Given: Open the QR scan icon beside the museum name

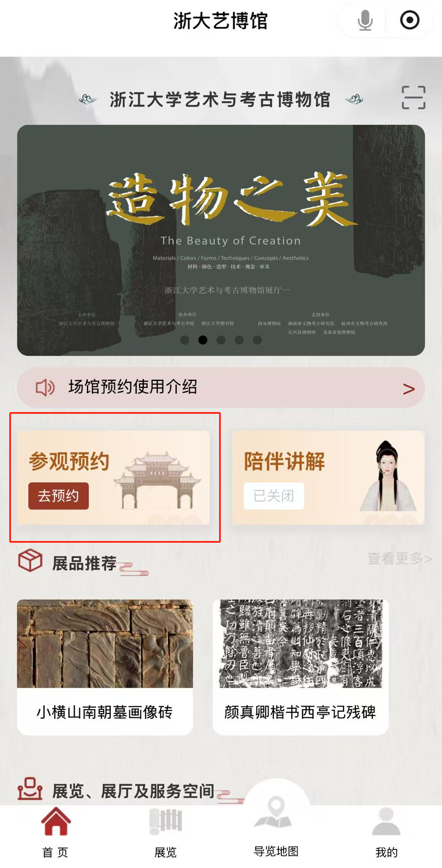Looking at the screenshot, I should [413, 97].
